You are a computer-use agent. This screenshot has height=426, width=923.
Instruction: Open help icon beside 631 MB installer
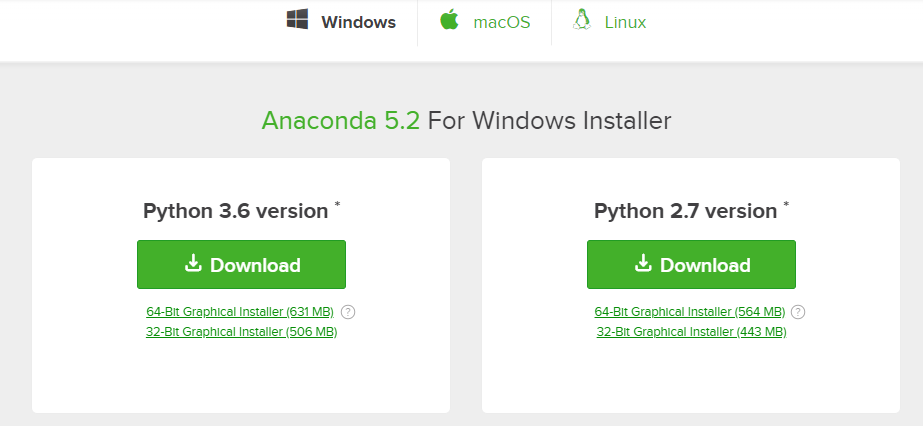click(348, 312)
